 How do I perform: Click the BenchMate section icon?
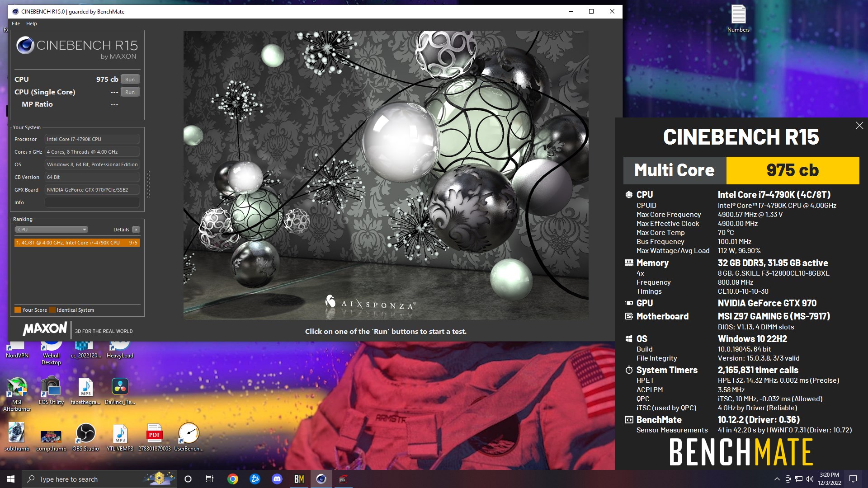coord(629,420)
